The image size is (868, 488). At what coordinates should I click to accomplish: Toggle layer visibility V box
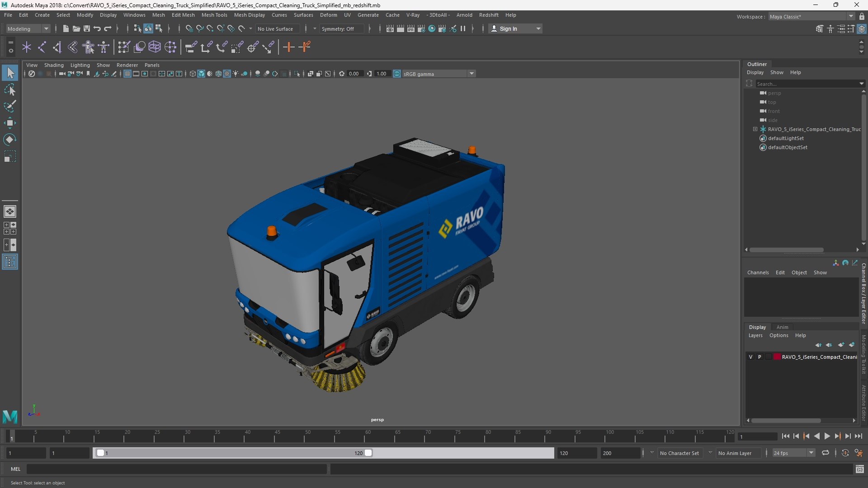pyautogui.click(x=750, y=357)
